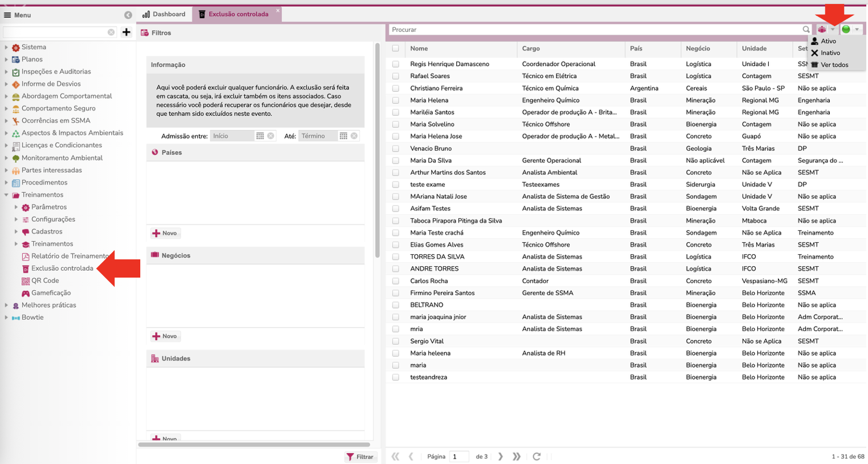Click the search magnifier icon in Procurar
The width and height of the screenshot is (868, 464).
pyautogui.click(x=806, y=30)
